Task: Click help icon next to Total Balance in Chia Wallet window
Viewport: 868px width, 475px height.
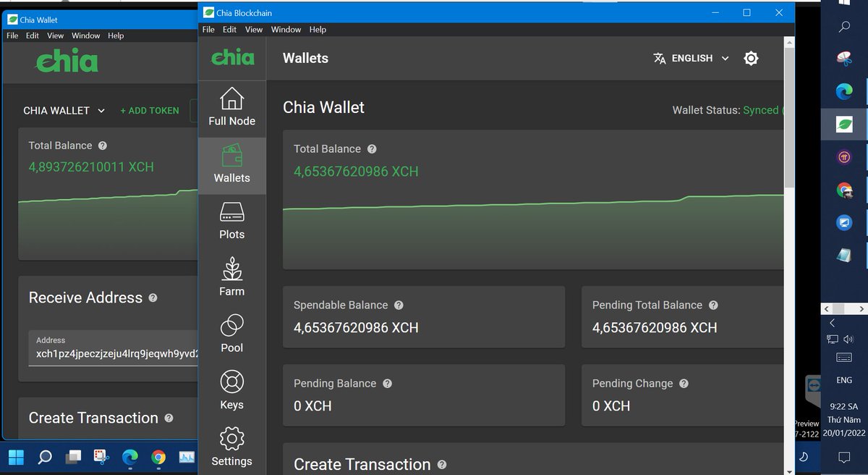Action: (x=103, y=146)
